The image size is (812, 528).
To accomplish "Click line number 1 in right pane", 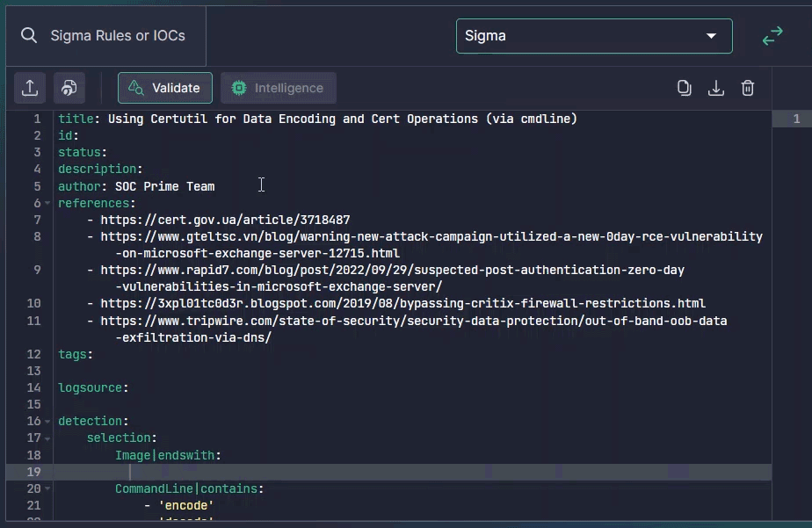I will click(795, 119).
